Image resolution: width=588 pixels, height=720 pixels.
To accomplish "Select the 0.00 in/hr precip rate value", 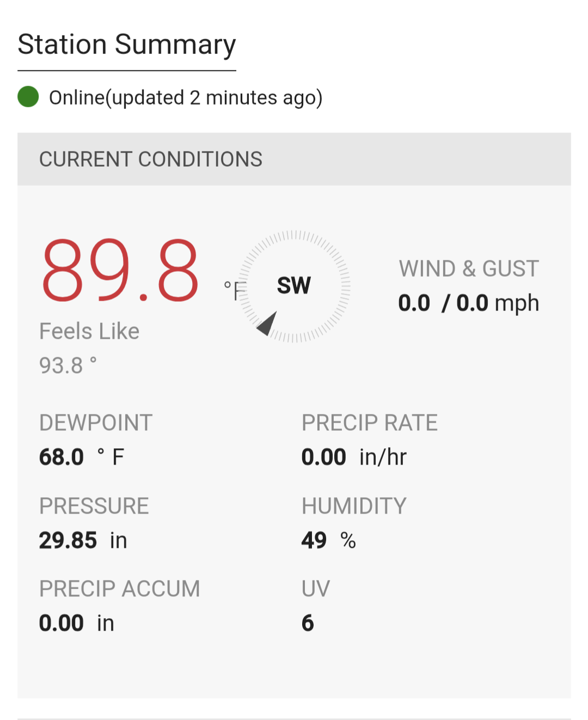I will pyautogui.click(x=354, y=457).
